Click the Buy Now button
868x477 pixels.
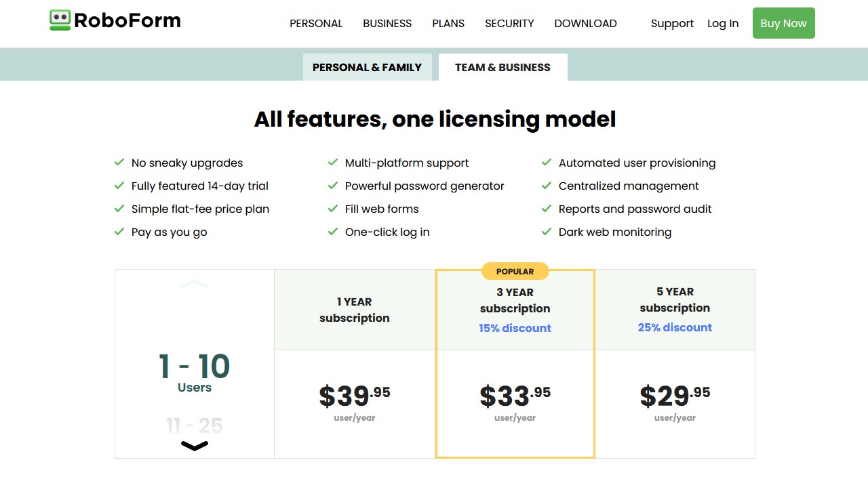783,23
